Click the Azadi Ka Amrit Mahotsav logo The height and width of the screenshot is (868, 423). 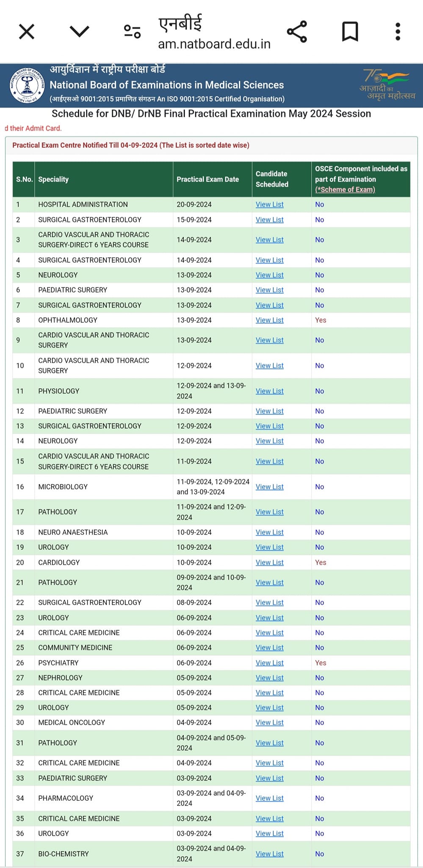point(387,85)
